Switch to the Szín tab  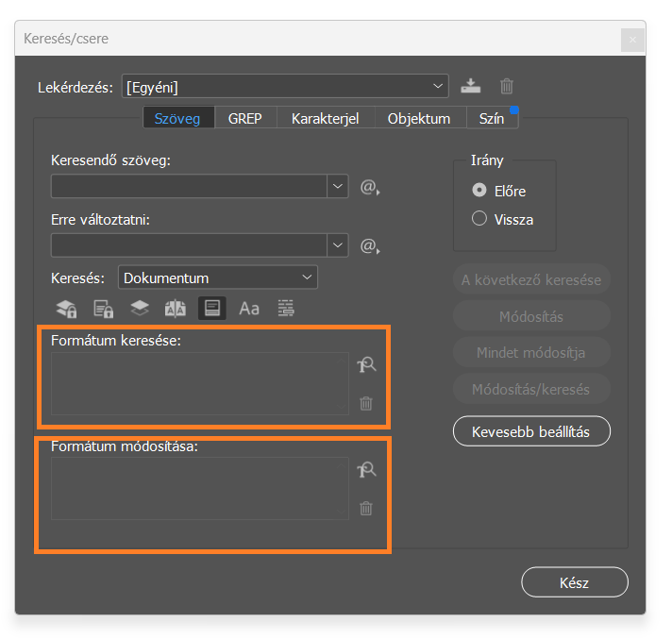coord(492,118)
